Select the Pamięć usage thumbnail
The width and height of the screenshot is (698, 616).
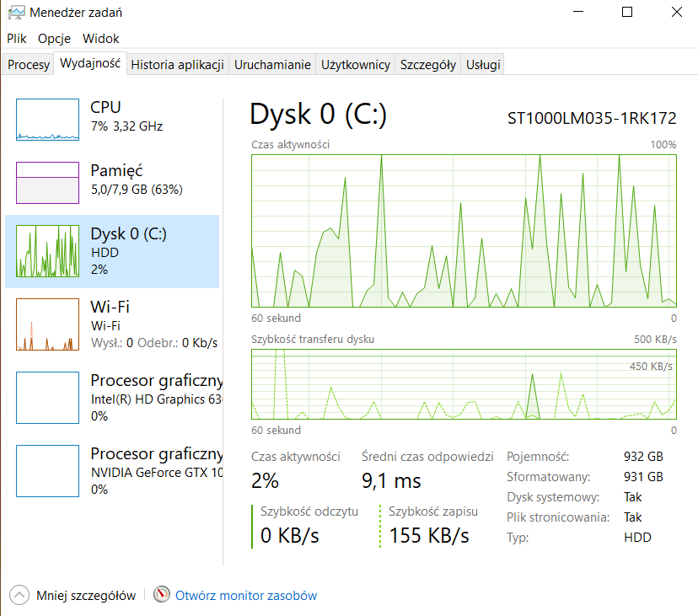coord(48,183)
